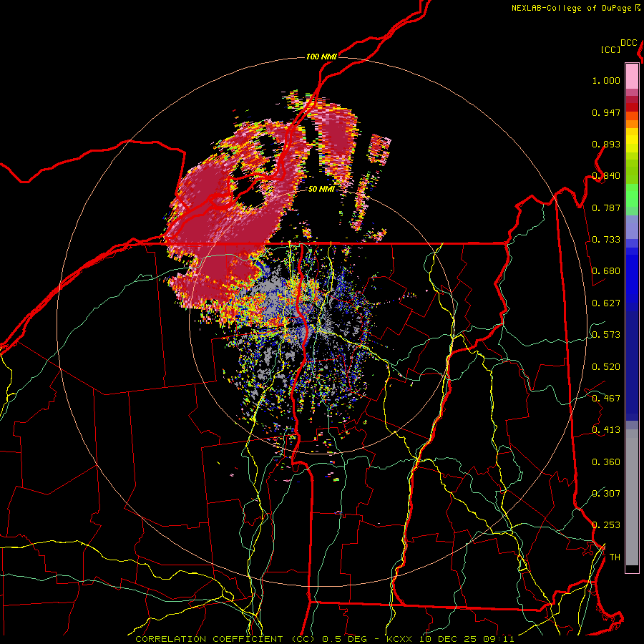Image resolution: width=644 pixels, height=644 pixels.
Task: Click the KCXX station identifier
Action: [x=401, y=639]
